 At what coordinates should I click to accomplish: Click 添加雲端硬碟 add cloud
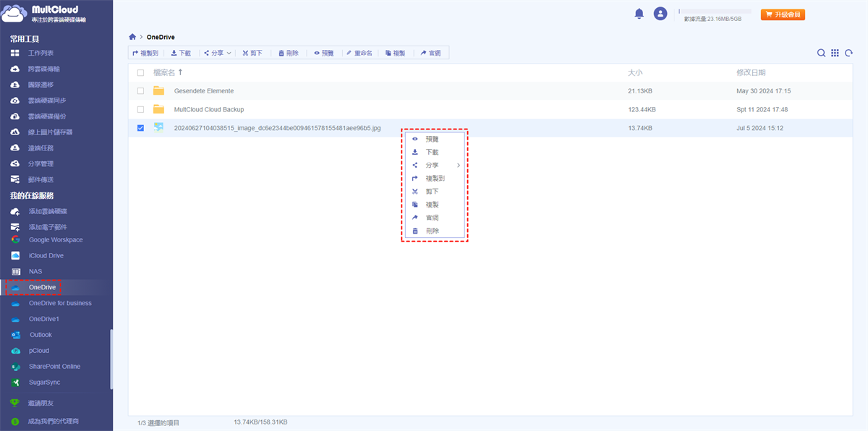(x=48, y=211)
